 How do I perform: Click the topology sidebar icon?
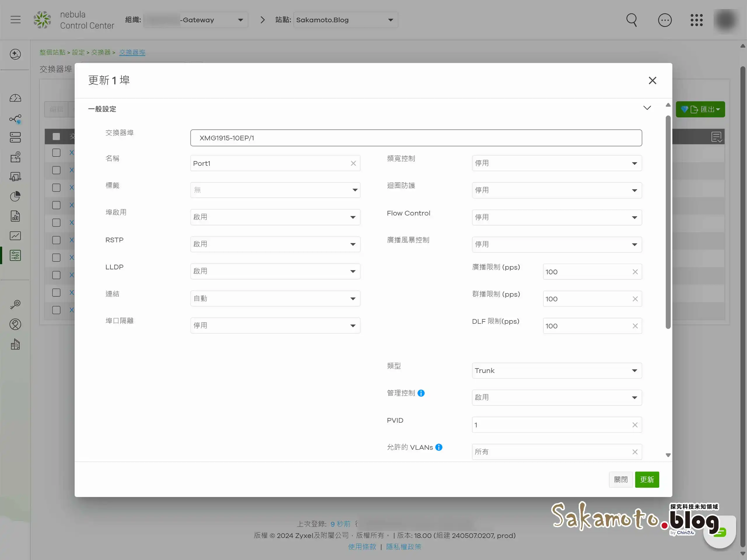click(15, 119)
